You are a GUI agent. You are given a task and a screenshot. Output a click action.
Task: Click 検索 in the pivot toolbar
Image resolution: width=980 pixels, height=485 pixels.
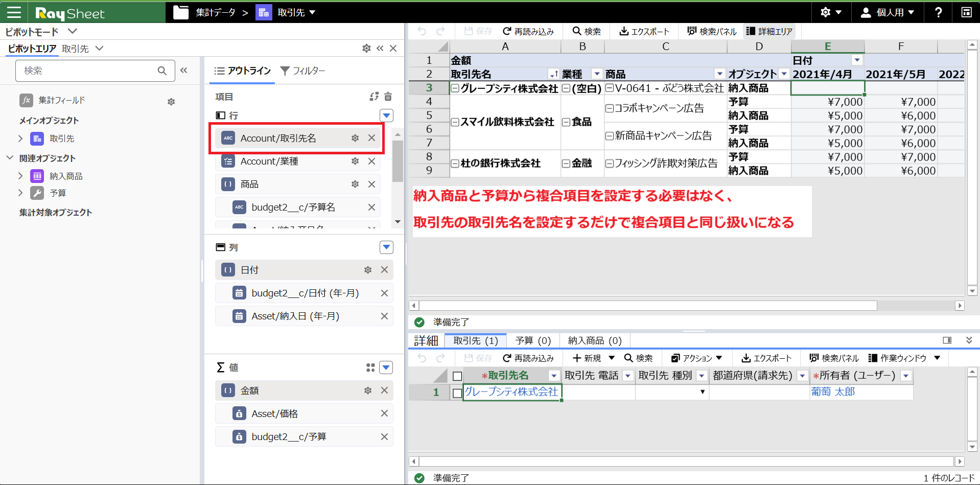point(587,32)
